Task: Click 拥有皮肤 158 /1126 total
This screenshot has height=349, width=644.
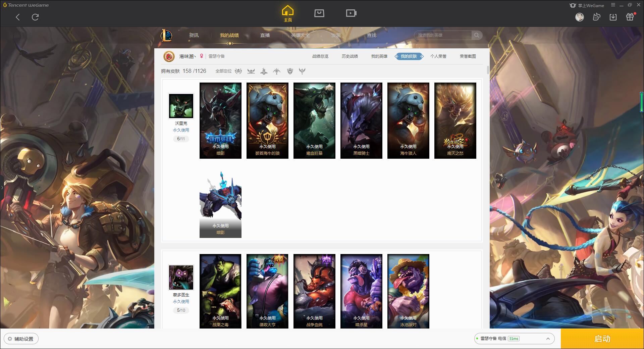Action: 183,71
